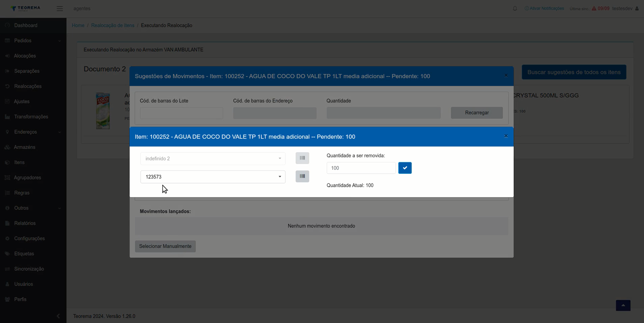Toggle the hamburger sidebar menu

pyautogui.click(x=60, y=9)
